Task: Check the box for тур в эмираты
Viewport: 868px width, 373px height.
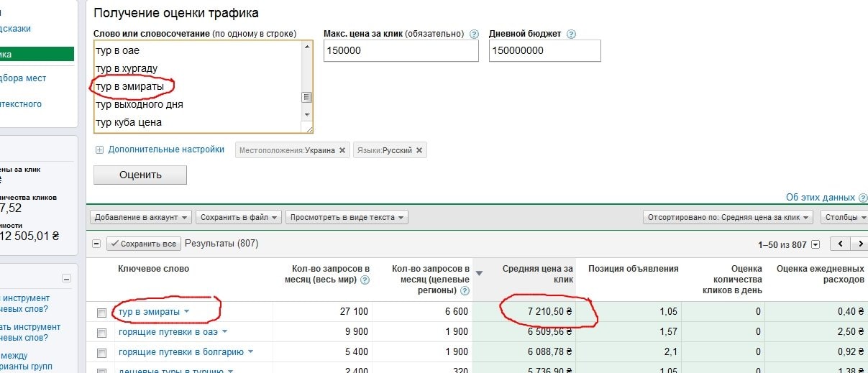Action: pos(101,313)
